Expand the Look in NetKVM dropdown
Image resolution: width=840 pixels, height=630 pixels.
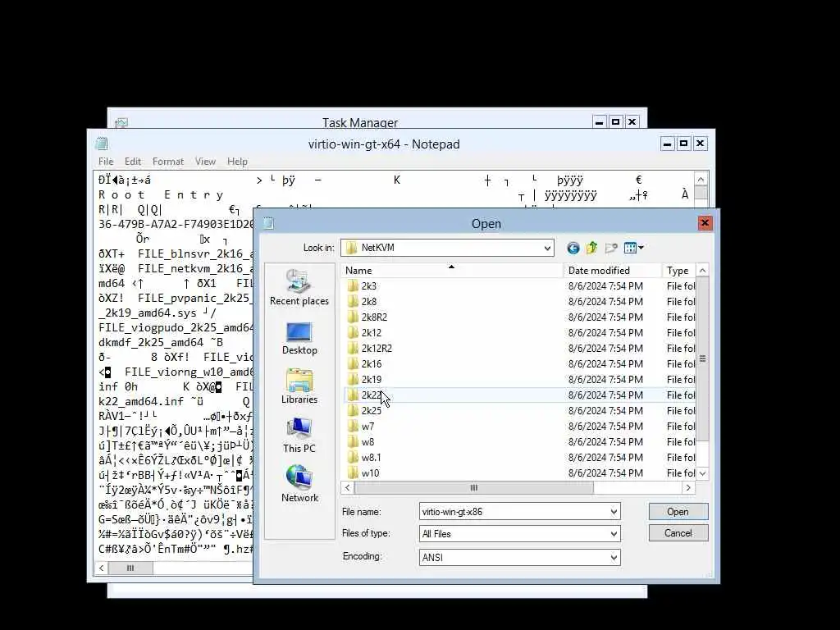[547, 248]
